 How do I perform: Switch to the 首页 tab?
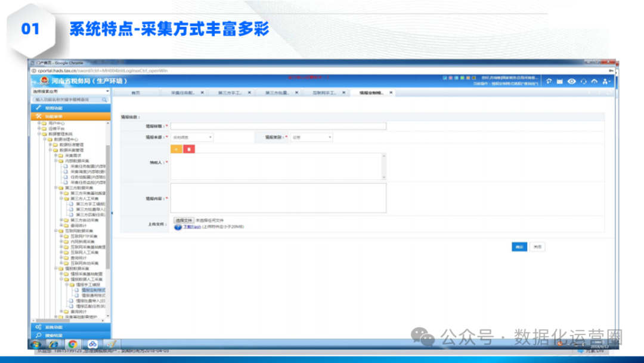click(135, 93)
